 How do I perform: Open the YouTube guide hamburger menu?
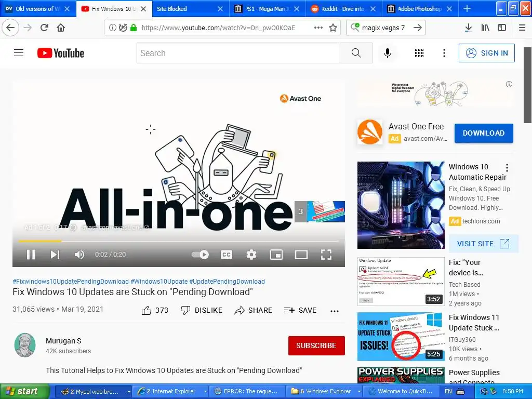[19, 53]
